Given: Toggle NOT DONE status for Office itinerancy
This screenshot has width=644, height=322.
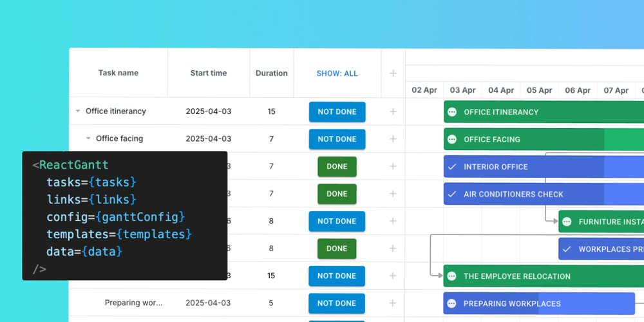Looking at the screenshot, I should coord(337,111).
